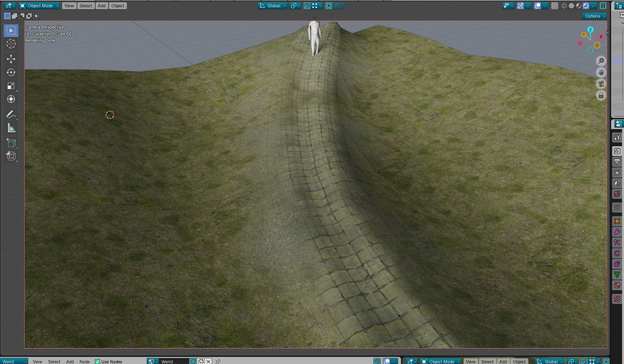Toggle the pin icon in node editor
Viewport: 624px width, 364px height.
218,361
